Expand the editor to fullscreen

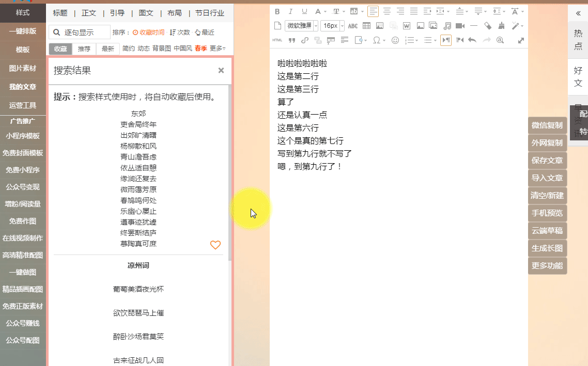(x=521, y=40)
